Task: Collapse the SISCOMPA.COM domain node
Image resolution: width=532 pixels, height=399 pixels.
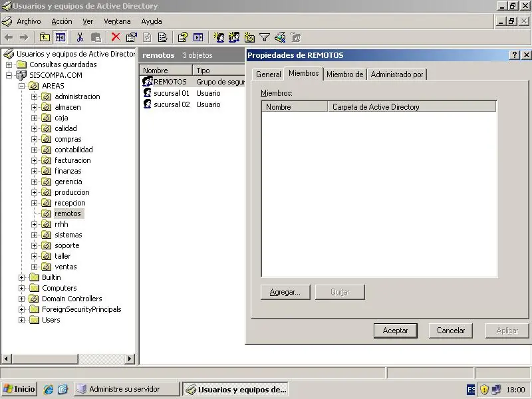Action: click(9, 75)
